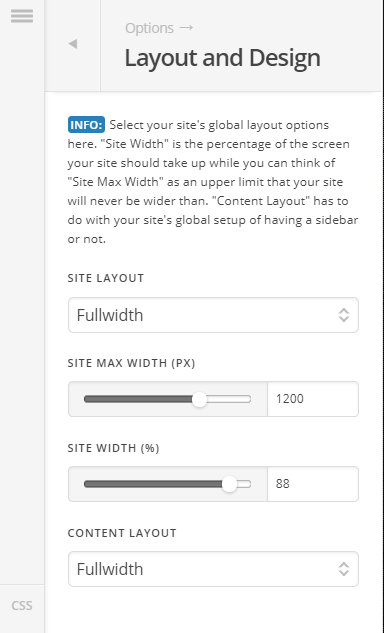
Task: Click the unfilled end of Site Width slider
Action: pos(244,484)
